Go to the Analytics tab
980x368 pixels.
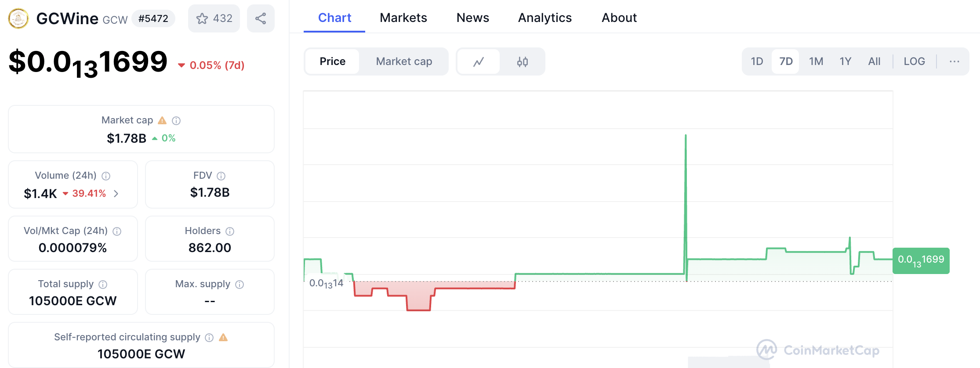coord(545,18)
